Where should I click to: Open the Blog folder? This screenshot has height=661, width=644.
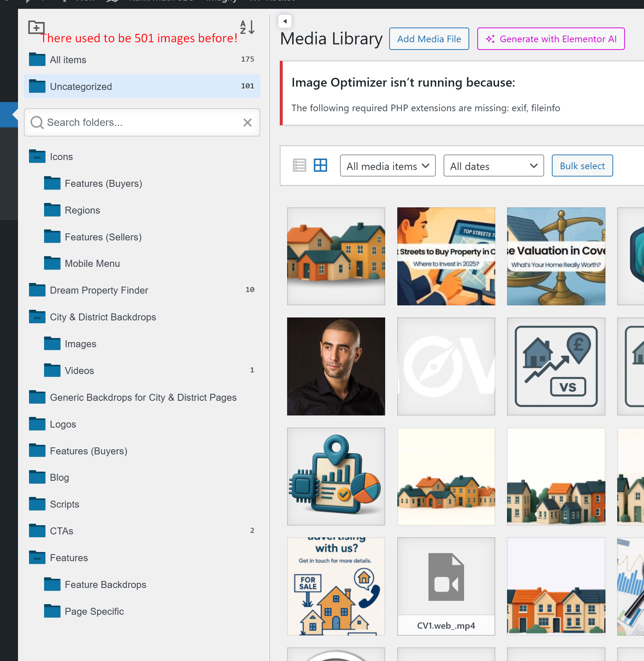click(x=59, y=477)
